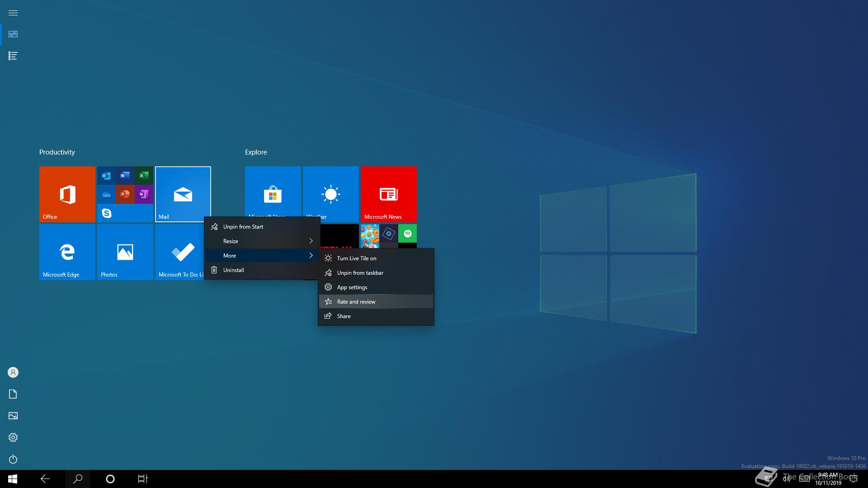The width and height of the screenshot is (868, 488).
Task: Open the Pictures sidebar icon
Action: tap(13, 416)
